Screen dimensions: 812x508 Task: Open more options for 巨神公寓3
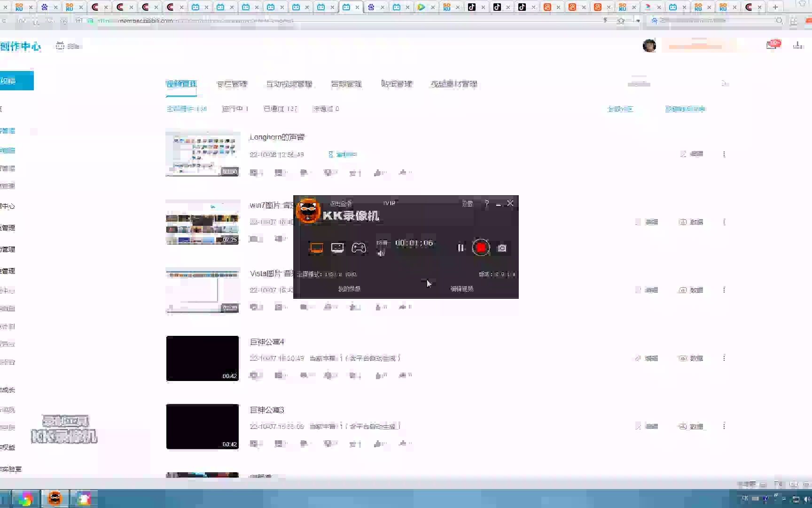pos(724,426)
